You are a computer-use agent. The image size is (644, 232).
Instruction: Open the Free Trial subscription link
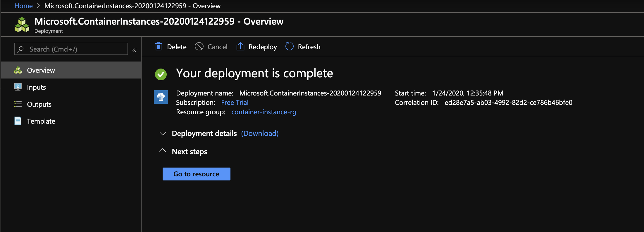coord(235,103)
